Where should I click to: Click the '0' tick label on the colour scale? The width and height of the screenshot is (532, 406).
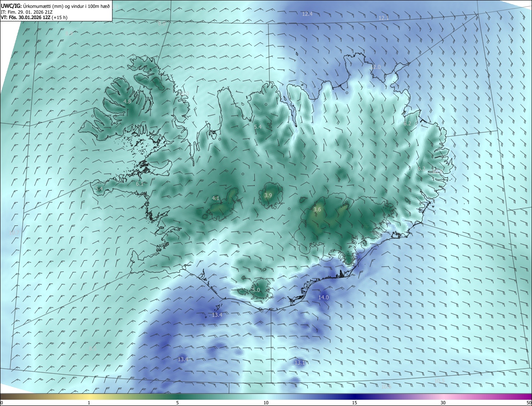point(2,403)
